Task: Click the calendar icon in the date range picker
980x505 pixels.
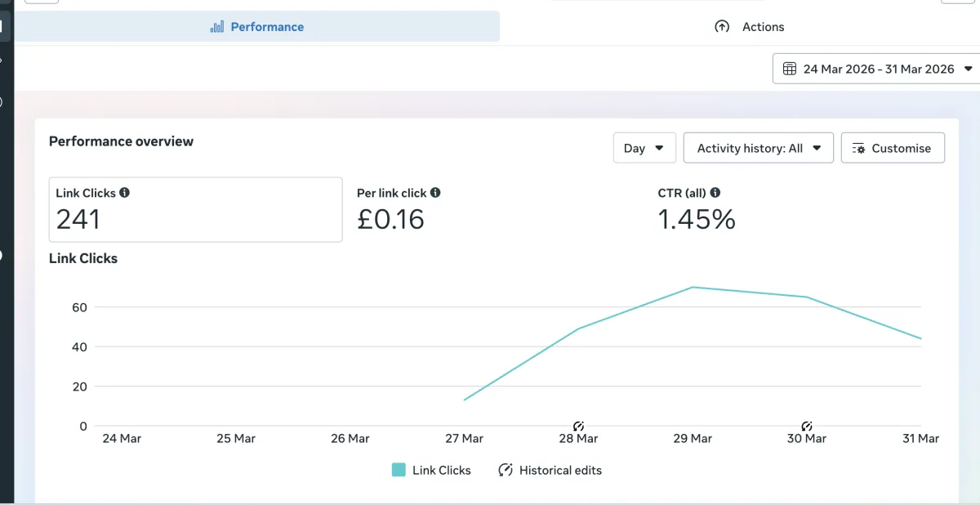Action: click(790, 69)
